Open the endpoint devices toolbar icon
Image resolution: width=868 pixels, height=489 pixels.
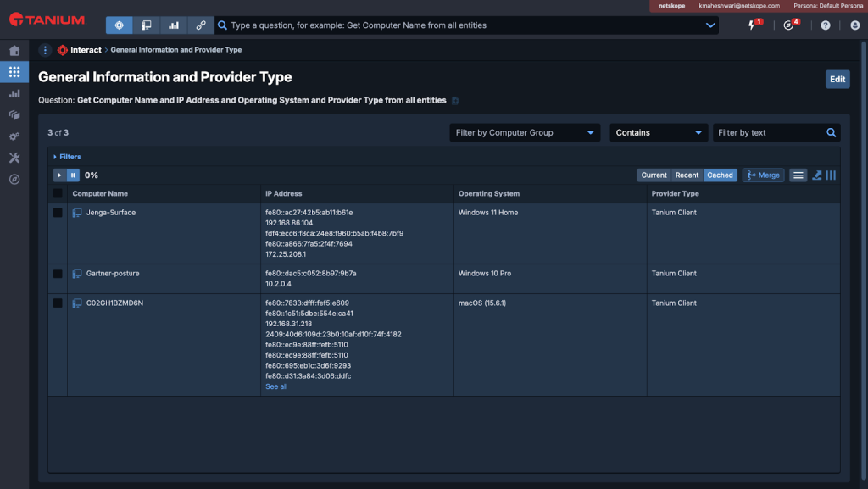(146, 25)
